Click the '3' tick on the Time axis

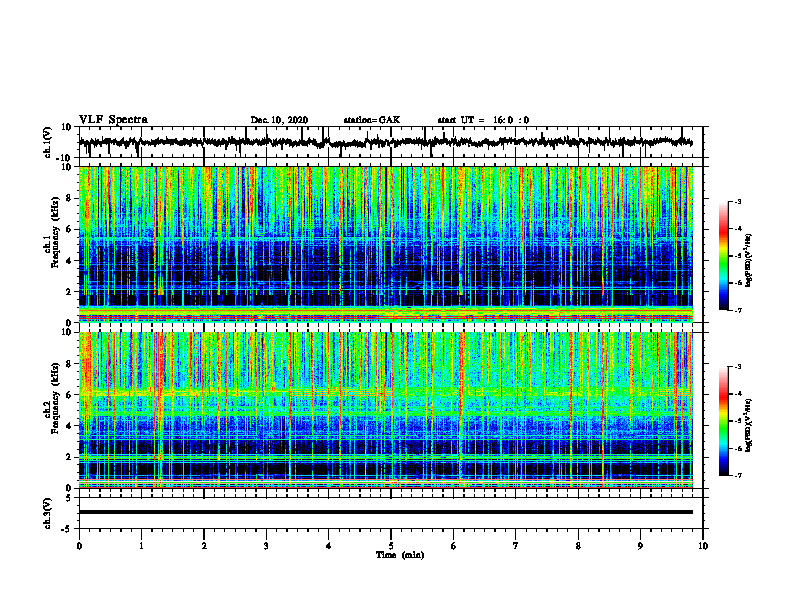pyautogui.click(x=266, y=546)
